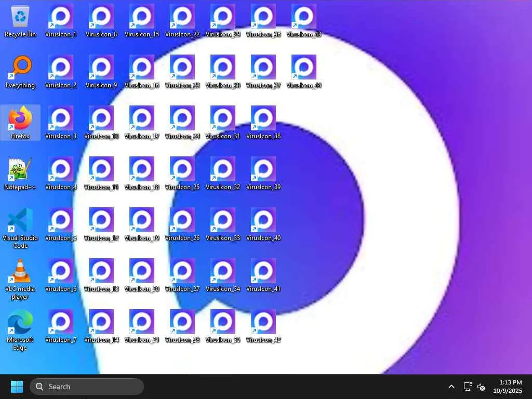Select the VirusIcon_1 shortcut
The height and width of the screenshot is (399, 532).
[61, 20]
